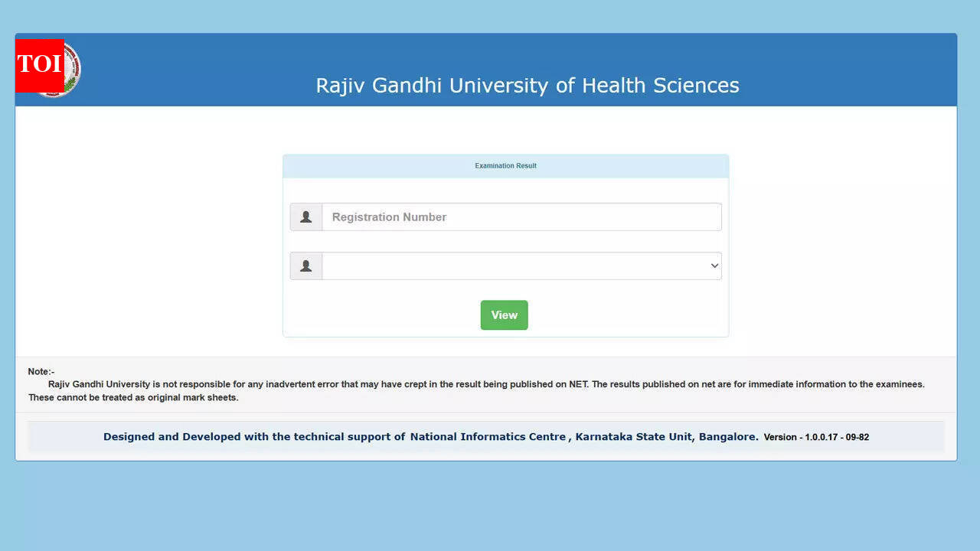Click the Rajiv Gandhi University of Health Sciences title
The height and width of the screenshot is (551, 980).
(x=528, y=85)
